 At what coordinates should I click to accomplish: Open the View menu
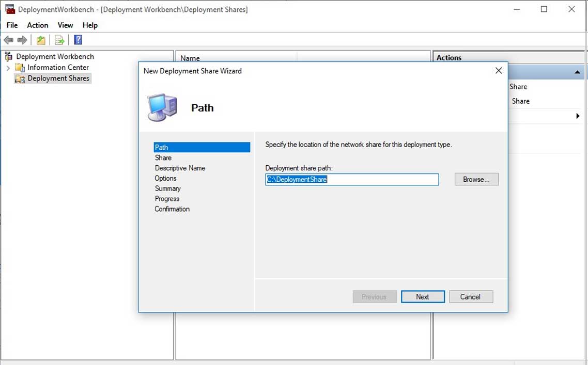65,25
